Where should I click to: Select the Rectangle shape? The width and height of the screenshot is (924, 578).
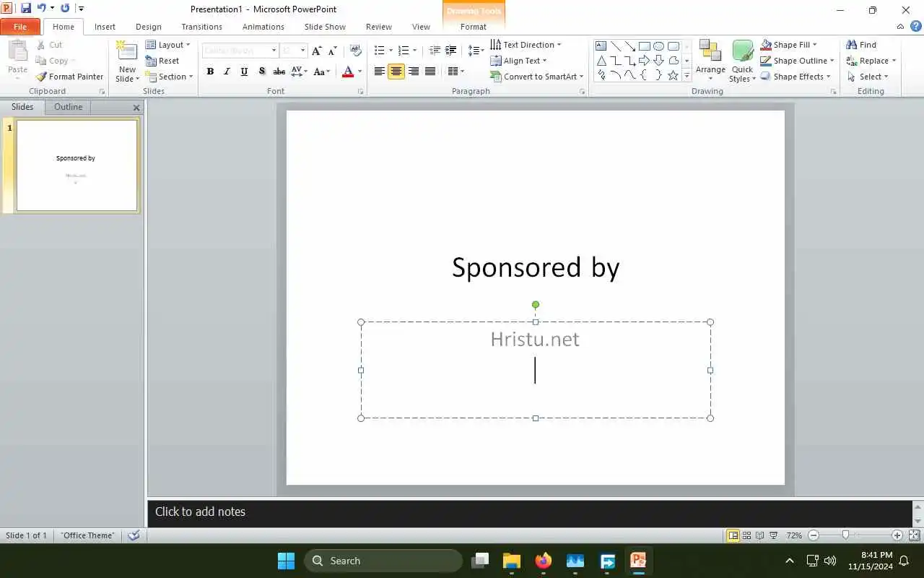(645, 46)
